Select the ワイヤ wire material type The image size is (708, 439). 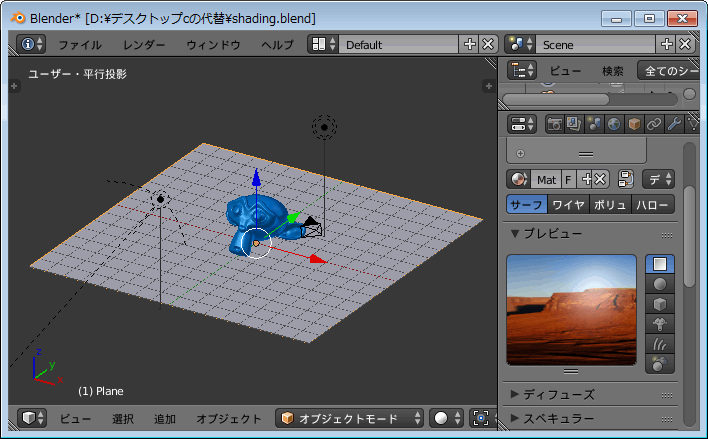(x=568, y=204)
